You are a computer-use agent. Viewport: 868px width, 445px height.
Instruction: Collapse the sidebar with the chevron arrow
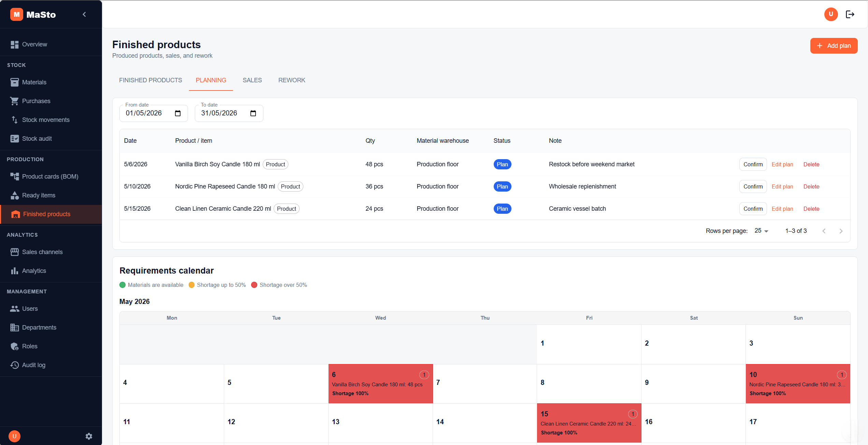[x=84, y=14]
